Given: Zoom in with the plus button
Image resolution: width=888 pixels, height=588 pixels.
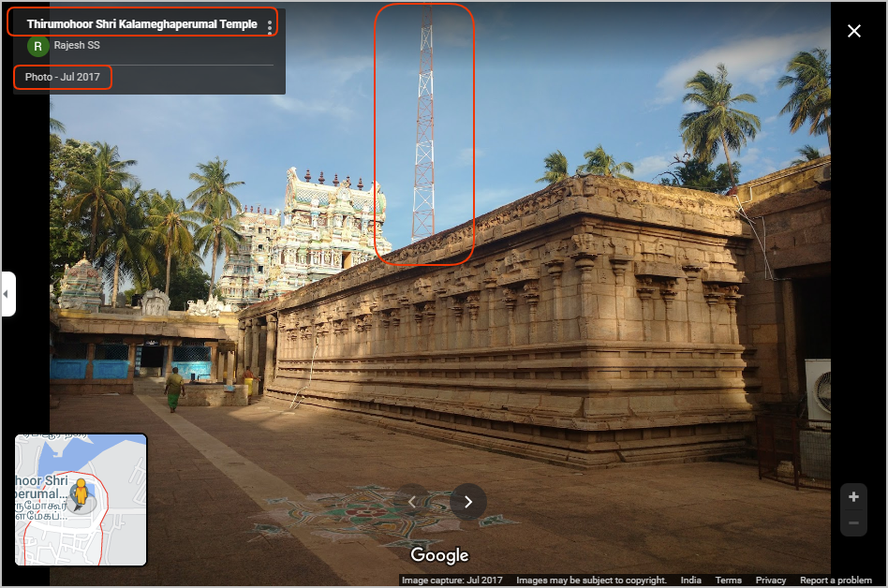Looking at the screenshot, I should click(x=853, y=496).
